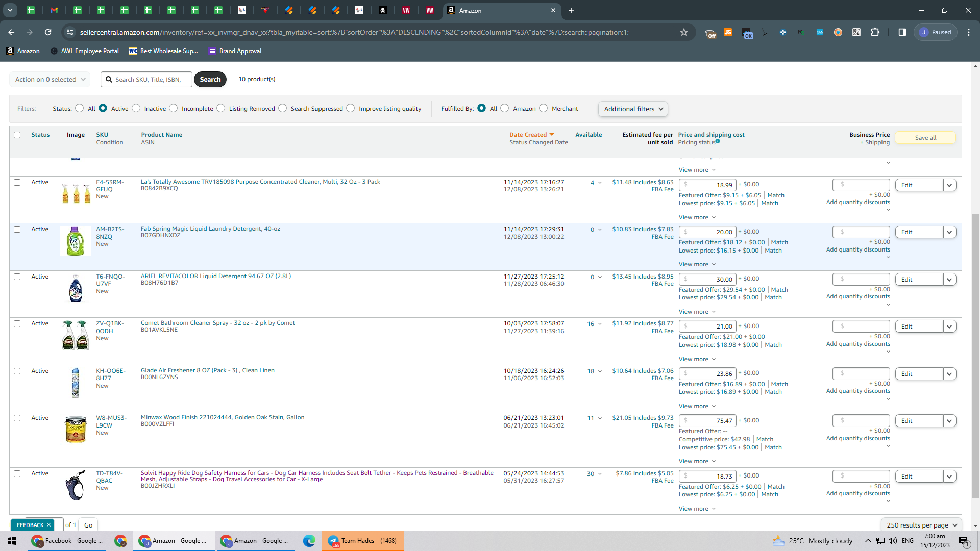Image resolution: width=980 pixels, height=551 pixels.
Task: Open the Gmail tab
Action: point(54,10)
